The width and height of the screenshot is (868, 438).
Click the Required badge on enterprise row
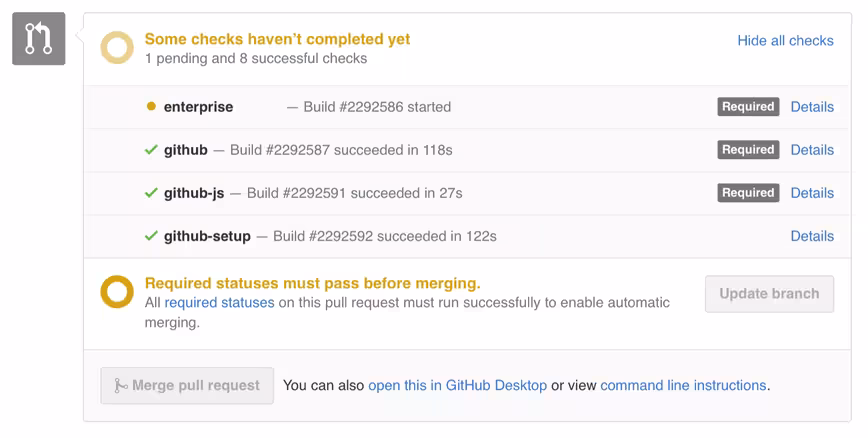tap(748, 107)
